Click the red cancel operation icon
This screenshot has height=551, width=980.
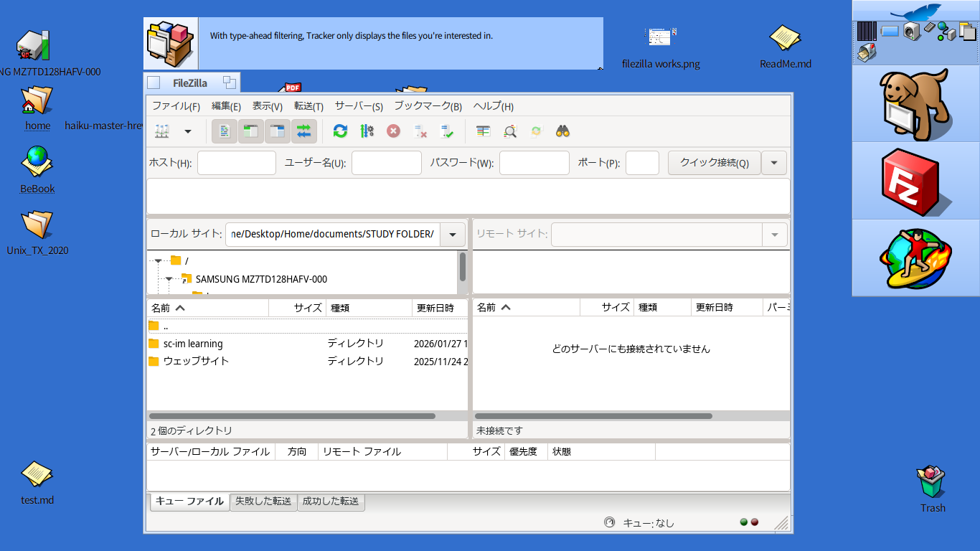pos(393,131)
